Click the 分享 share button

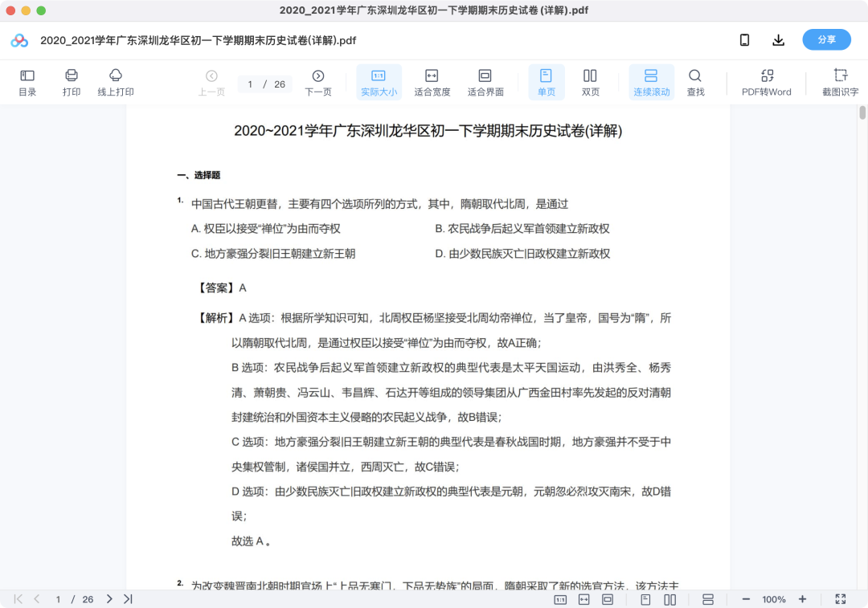tap(826, 40)
